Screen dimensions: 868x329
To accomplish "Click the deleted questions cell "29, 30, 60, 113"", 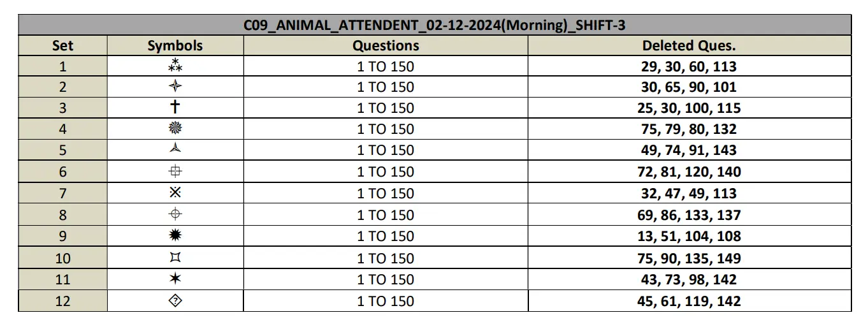I will [689, 66].
